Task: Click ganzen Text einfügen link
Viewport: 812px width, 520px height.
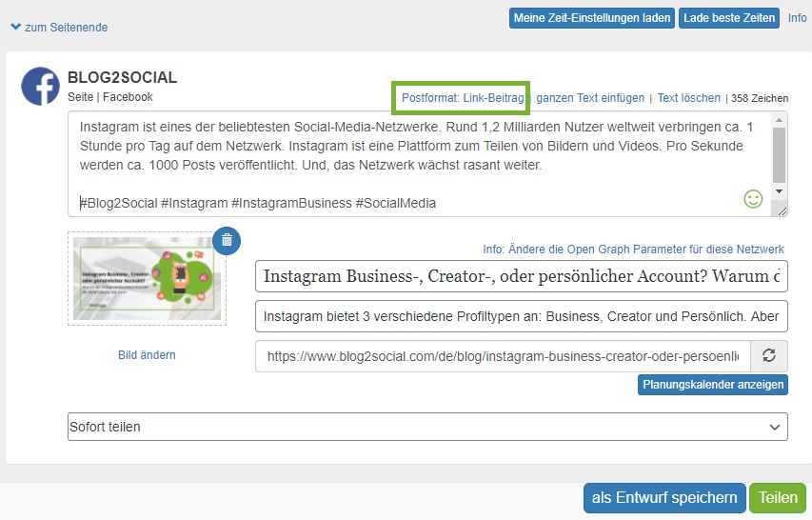Action: 590,98
